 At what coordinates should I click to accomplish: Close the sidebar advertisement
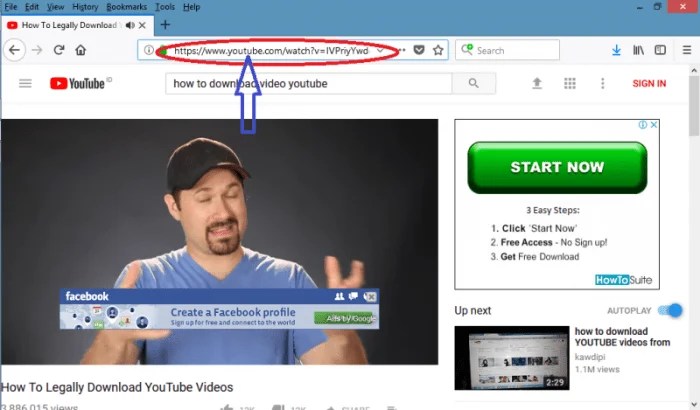654,125
